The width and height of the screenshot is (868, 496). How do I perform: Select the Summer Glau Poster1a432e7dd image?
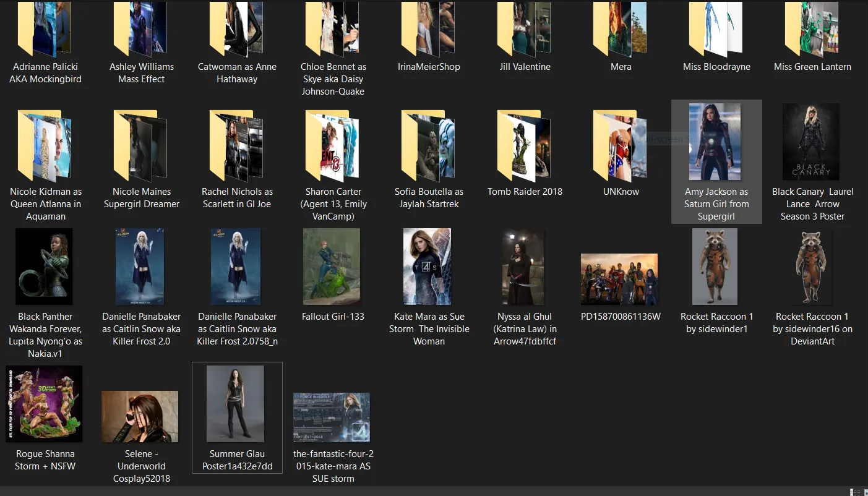[x=237, y=418]
